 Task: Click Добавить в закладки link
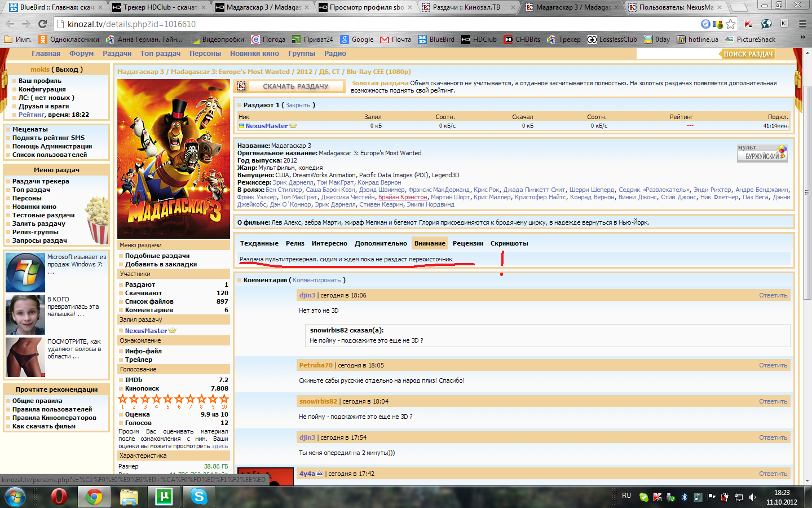point(161,264)
